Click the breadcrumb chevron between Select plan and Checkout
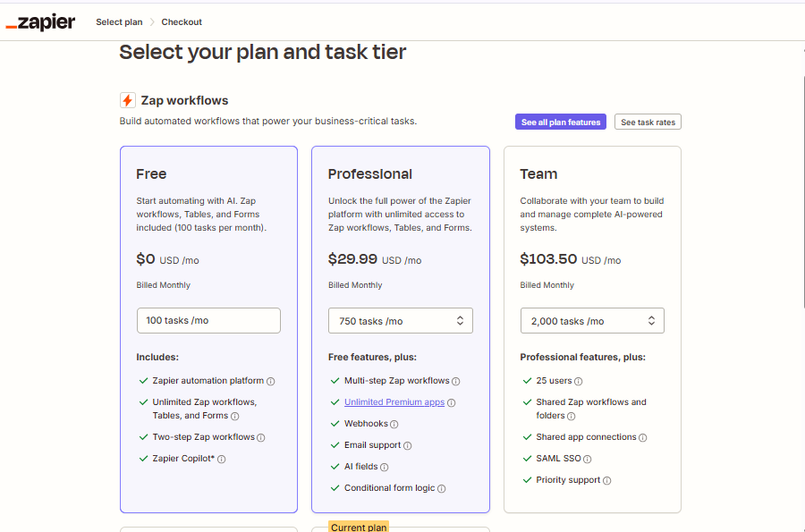The width and height of the screenshot is (805, 532). click(x=152, y=22)
